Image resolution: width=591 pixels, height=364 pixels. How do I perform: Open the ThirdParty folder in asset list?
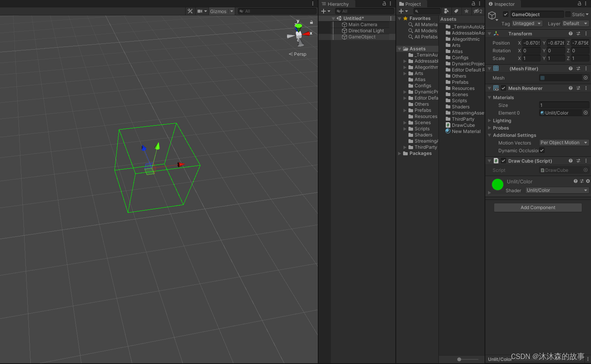[x=460, y=119]
